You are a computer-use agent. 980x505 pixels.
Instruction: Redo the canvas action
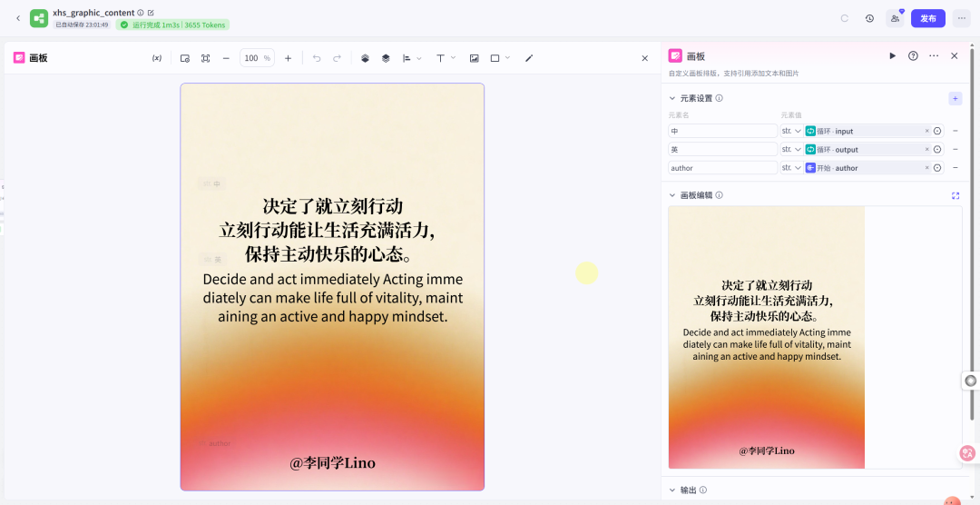click(337, 58)
